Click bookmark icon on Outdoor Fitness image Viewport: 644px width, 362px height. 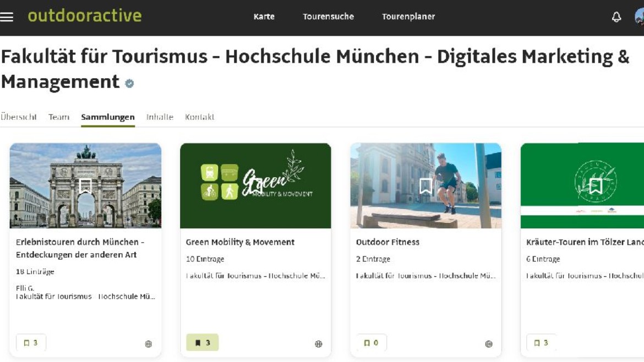tap(425, 186)
